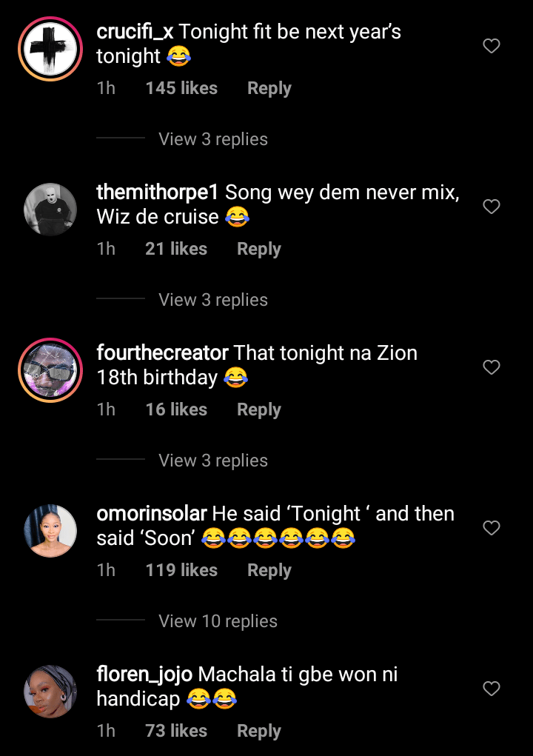Like fourthecreator's Zion birthday comment

click(x=492, y=367)
